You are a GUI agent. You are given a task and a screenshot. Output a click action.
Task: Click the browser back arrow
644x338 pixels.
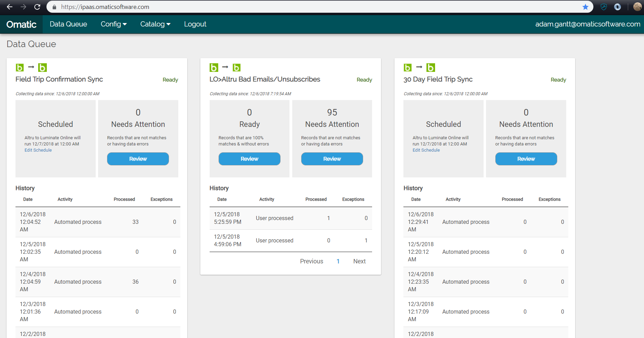tap(9, 7)
